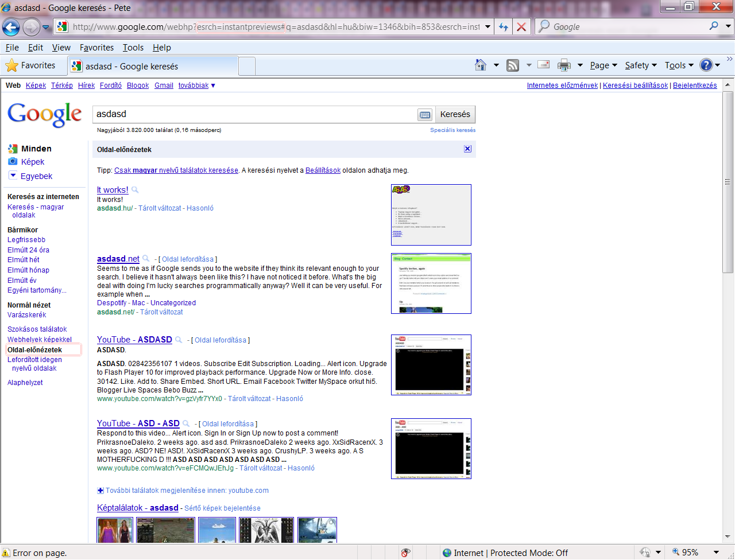Open the Help menu
The height and width of the screenshot is (560, 735).
162,48
